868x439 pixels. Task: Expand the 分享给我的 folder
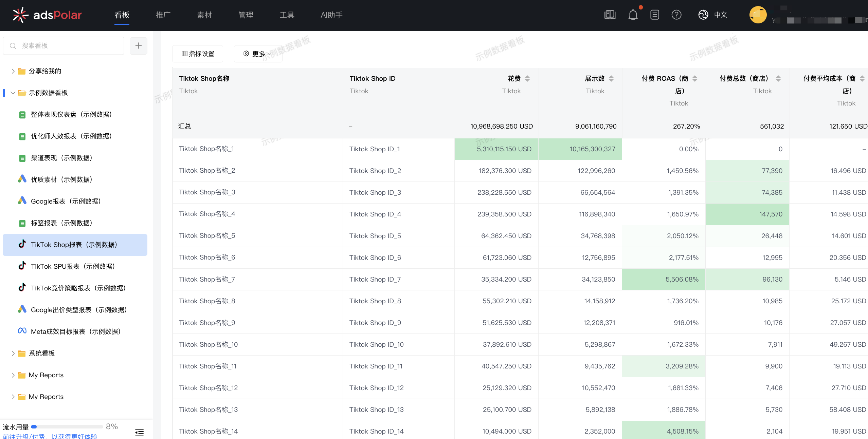point(13,71)
